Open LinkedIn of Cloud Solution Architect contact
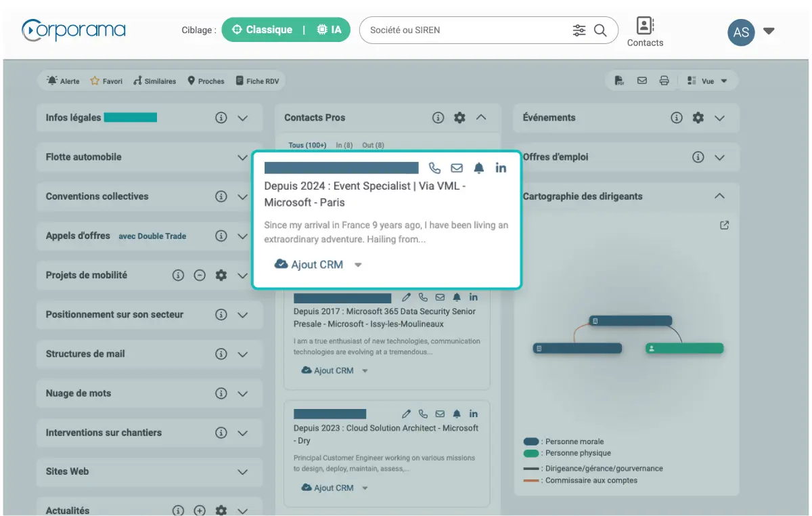The image size is (812, 516). [474, 414]
